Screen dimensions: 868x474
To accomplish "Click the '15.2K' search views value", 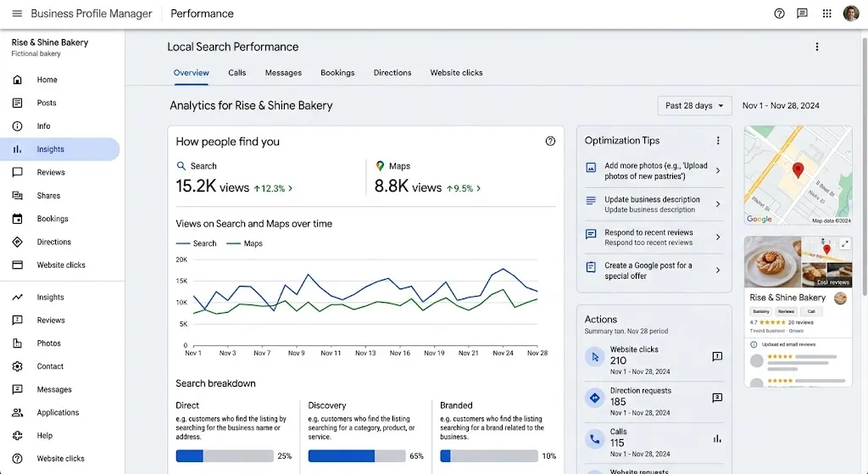I will pyautogui.click(x=196, y=187).
